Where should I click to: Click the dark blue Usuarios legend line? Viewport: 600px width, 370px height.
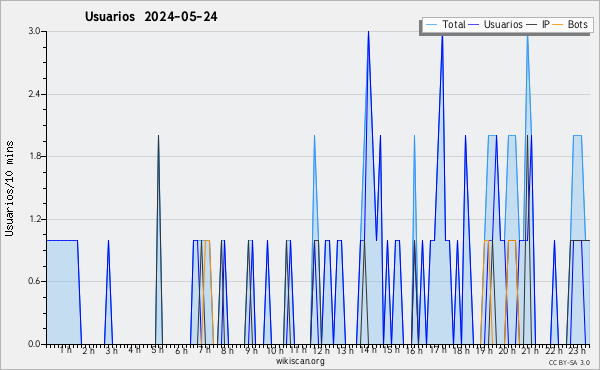pyautogui.click(x=474, y=24)
